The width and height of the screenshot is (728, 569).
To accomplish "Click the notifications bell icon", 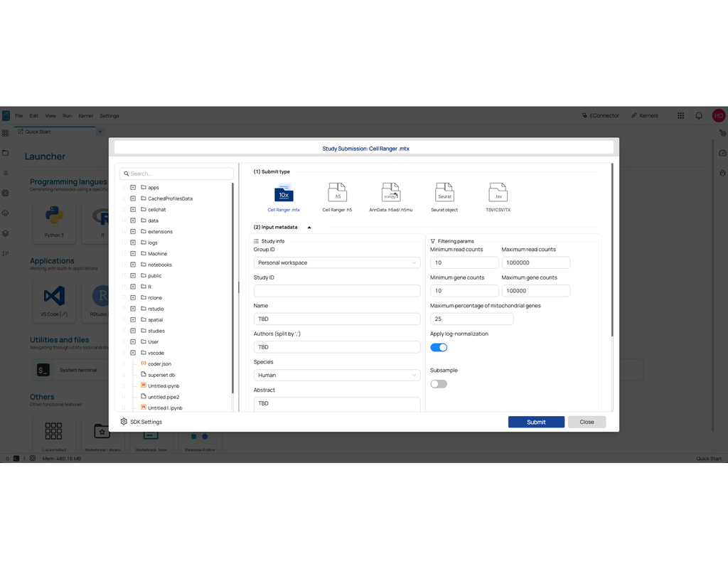I will (x=699, y=115).
